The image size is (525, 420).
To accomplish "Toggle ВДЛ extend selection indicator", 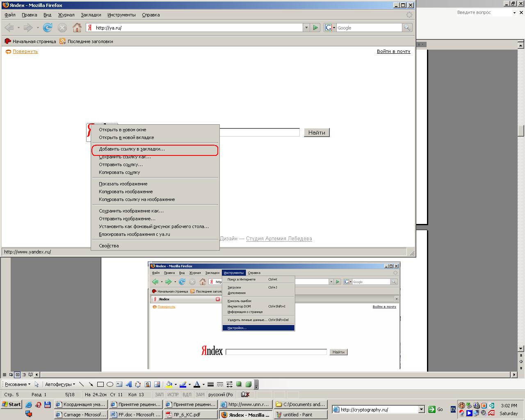I will (187, 395).
